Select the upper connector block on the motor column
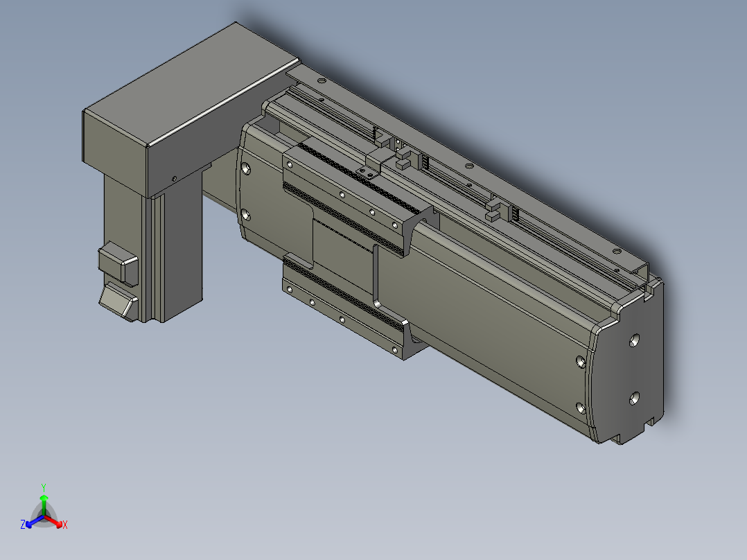747x560 pixels. coord(118,264)
